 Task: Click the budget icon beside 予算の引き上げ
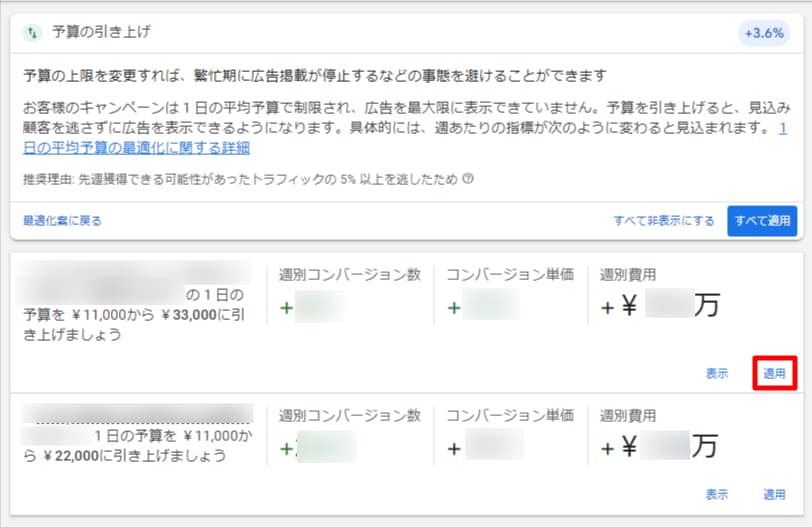point(33,33)
